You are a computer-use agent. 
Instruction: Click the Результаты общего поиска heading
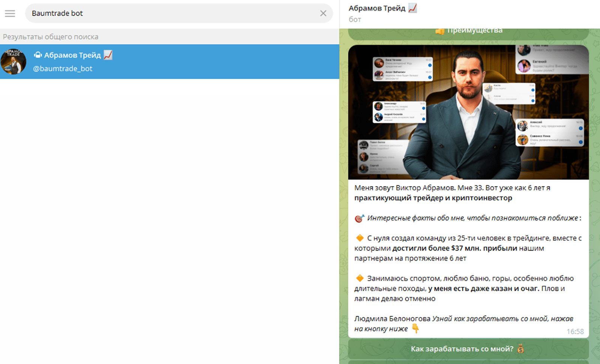tap(51, 37)
